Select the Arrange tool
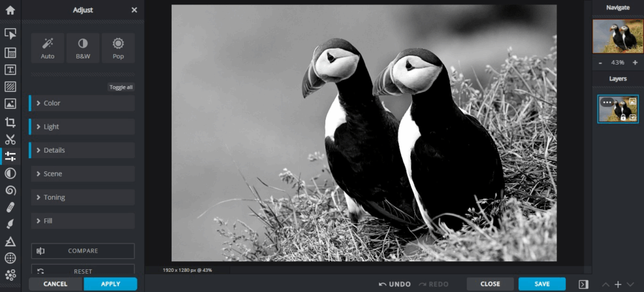Viewport: 644px width, 292px height. coord(10,34)
